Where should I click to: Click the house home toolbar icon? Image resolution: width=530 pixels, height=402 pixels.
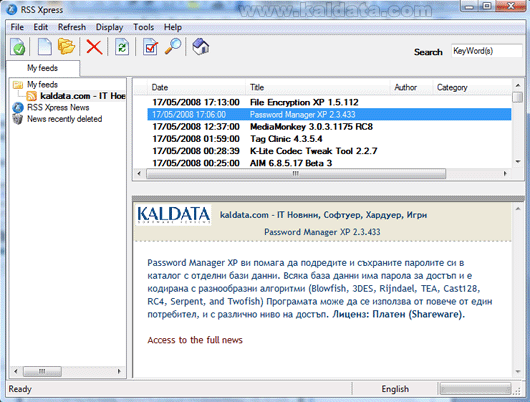tap(201, 47)
